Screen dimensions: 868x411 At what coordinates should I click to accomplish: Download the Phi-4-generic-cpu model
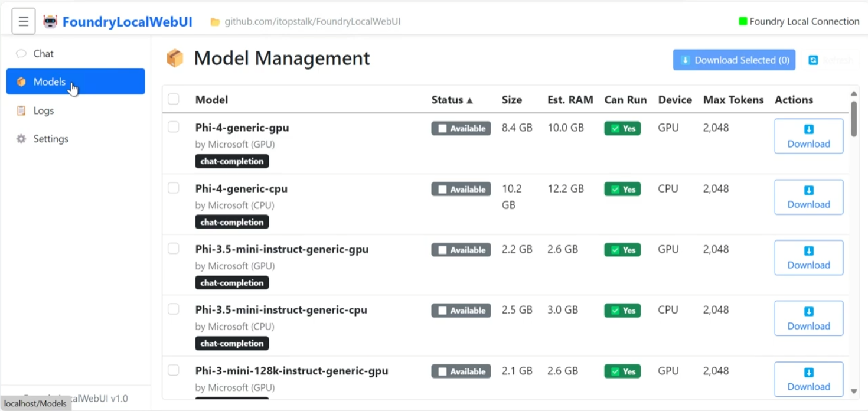[x=808, y=197]
